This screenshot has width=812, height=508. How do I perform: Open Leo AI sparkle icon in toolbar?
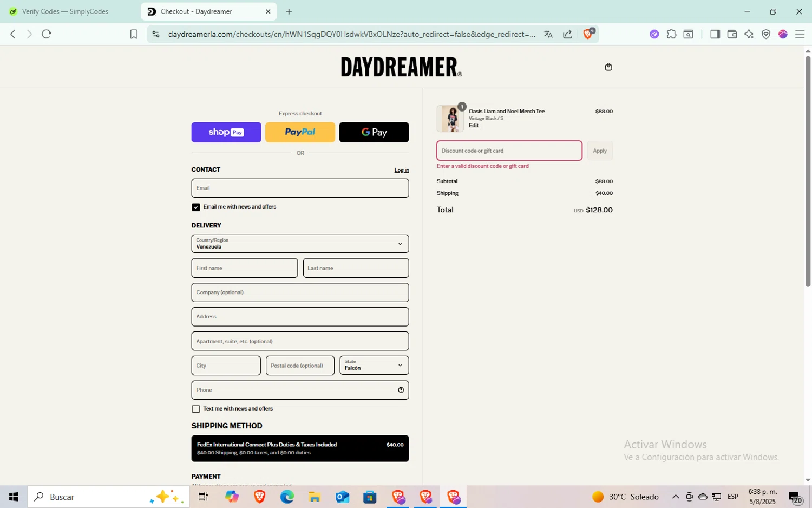click(749, 34)
